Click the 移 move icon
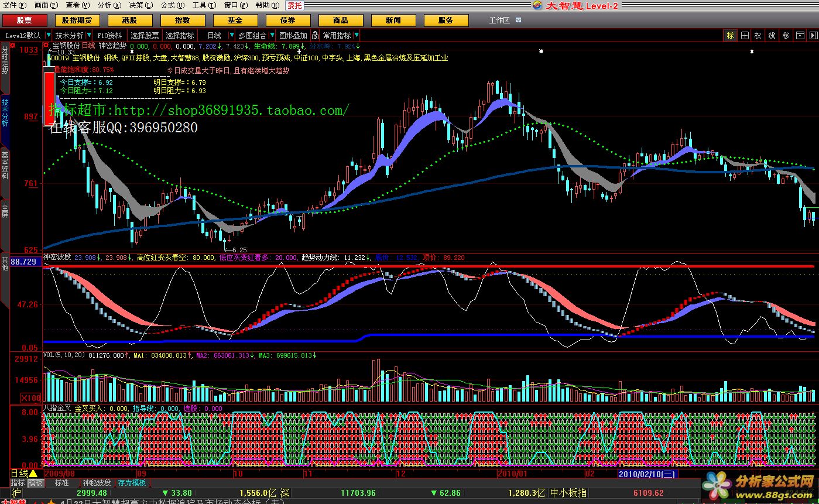The height and width of the screenshot is (504, 819). pyautogui.click(x=786, y=36)
